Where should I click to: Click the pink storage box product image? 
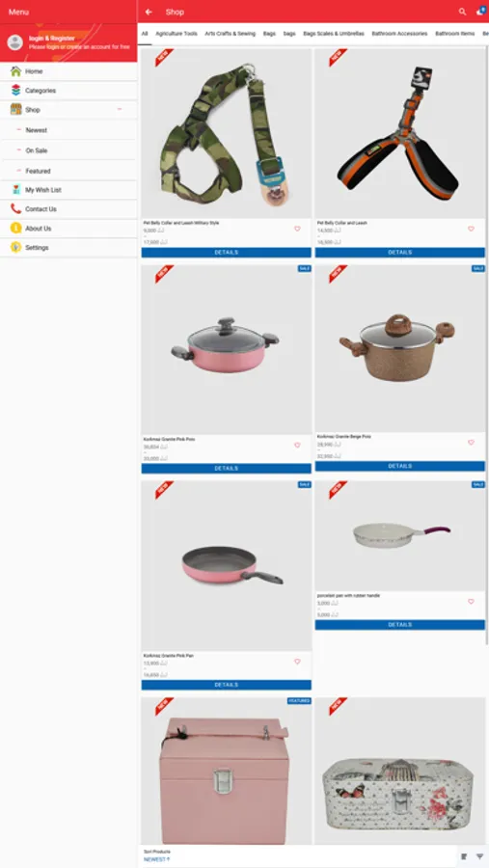[x=226, y=771]
